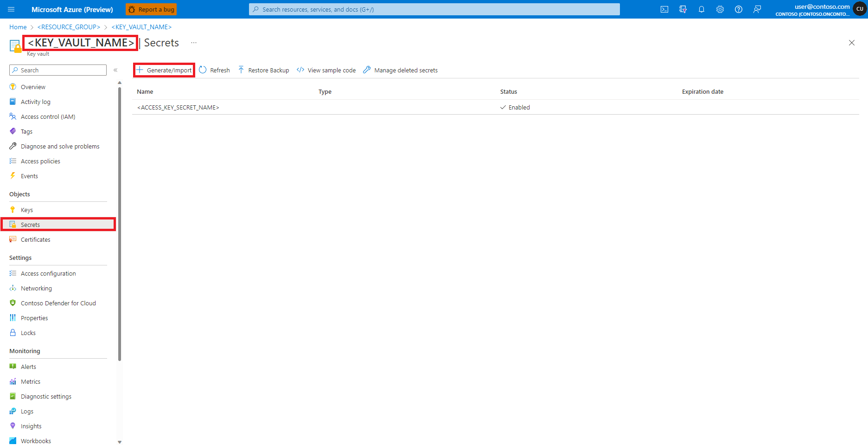Open the CU account menu
The image size is (868, 445).
tap(860, 8)
